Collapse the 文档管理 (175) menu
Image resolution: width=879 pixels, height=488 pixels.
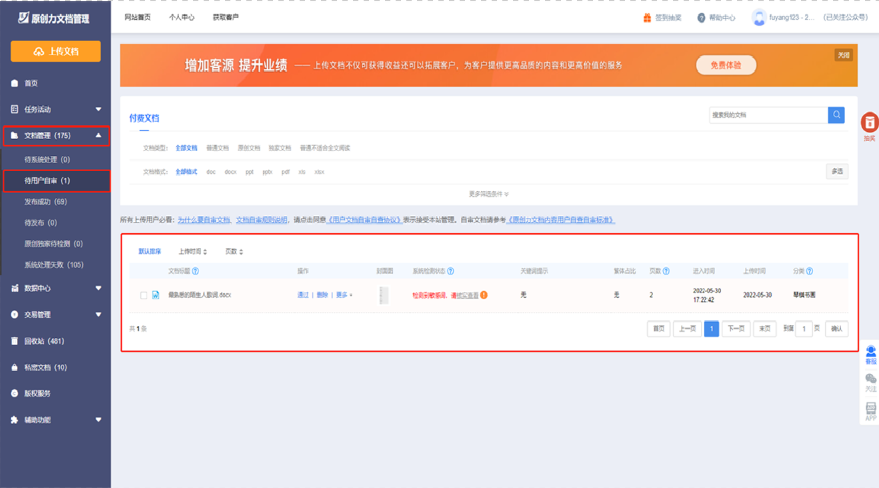(x=98, y=135)
